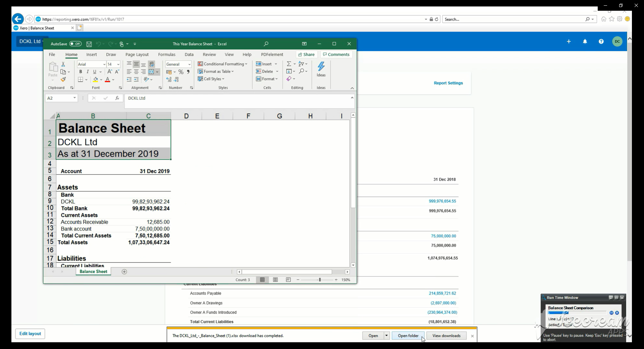This screenshot has width=644, height=349.
Task: Switch to Page Layout view in status bar
Action: click(x=275, y=280)
